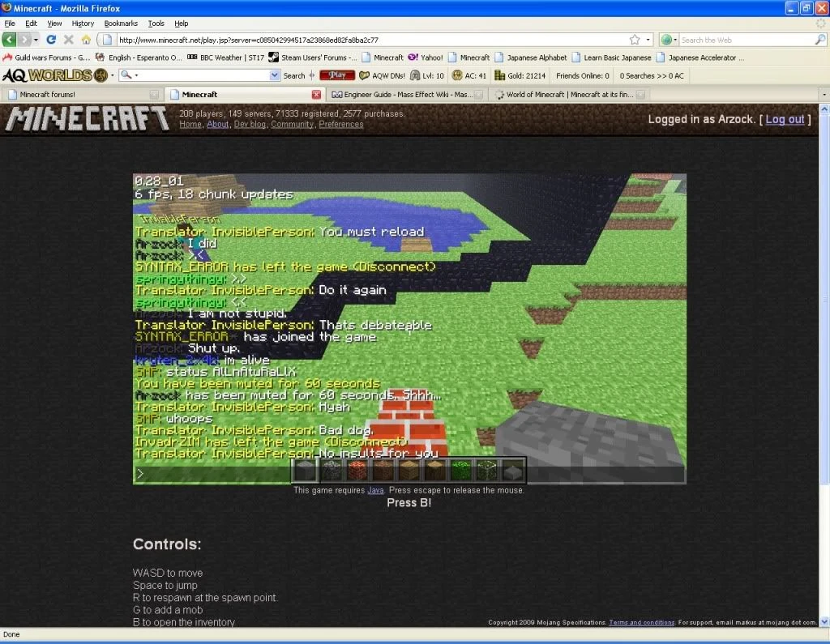Open the View menu
830x644 pixels.
tap(54, 23)
